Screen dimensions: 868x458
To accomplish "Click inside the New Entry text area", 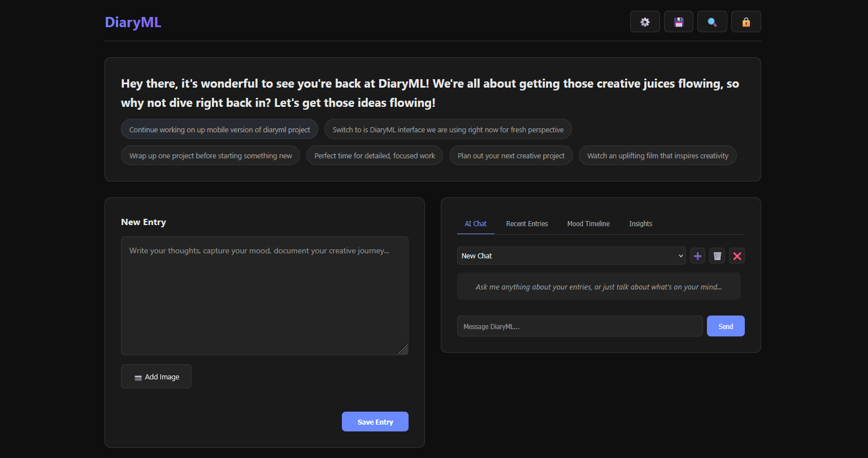I will [264, 294].
